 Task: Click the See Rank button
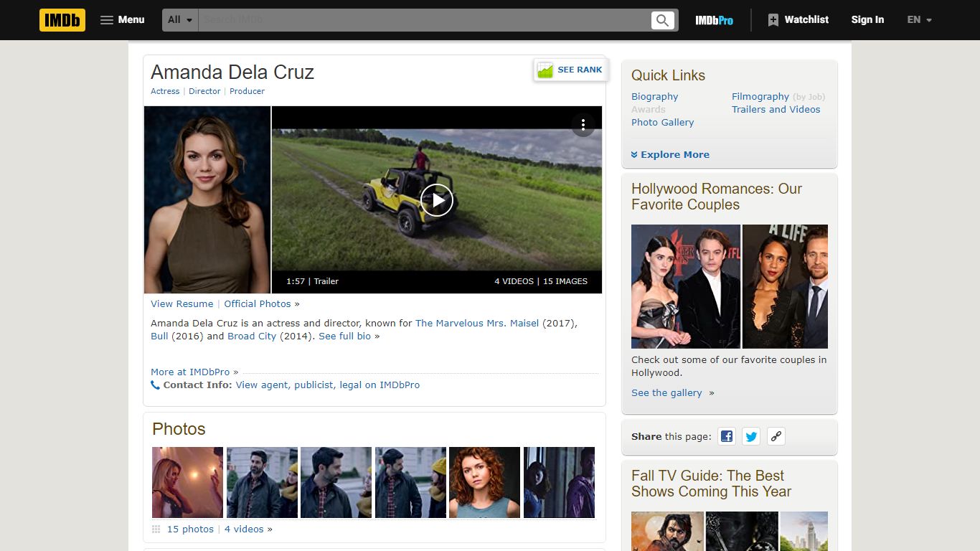570,70
